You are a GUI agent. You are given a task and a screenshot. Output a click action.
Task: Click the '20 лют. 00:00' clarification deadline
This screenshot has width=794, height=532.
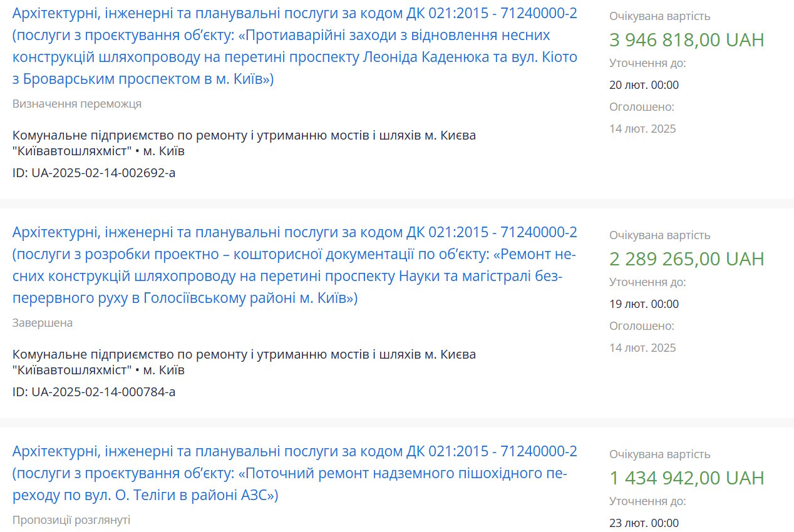(644, 85)
